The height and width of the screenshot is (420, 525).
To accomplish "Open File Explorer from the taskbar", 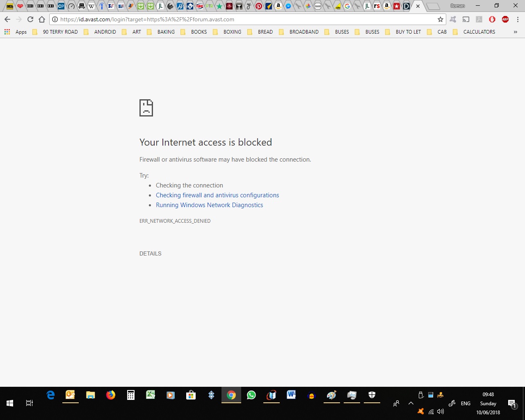I will coord(91,395).
